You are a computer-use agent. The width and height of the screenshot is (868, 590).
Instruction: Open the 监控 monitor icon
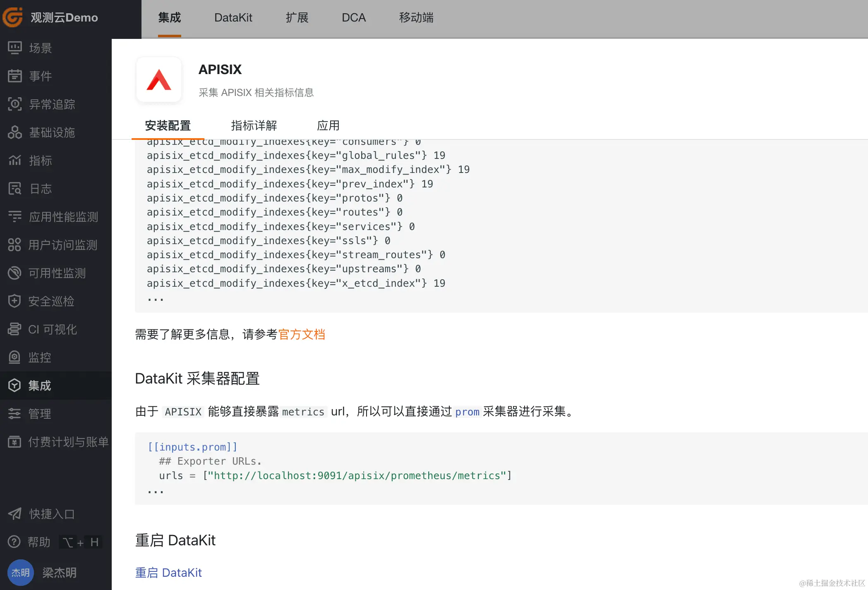pyautogui.click(x=15, y=357)
